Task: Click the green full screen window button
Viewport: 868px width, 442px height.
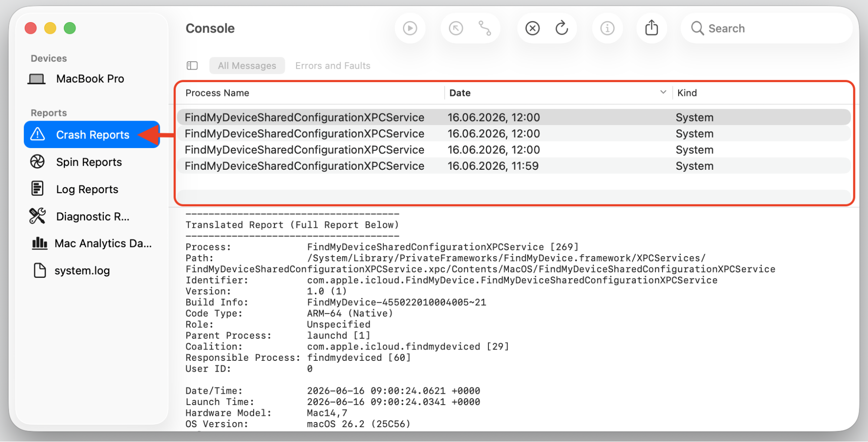Action: point(69,28)
